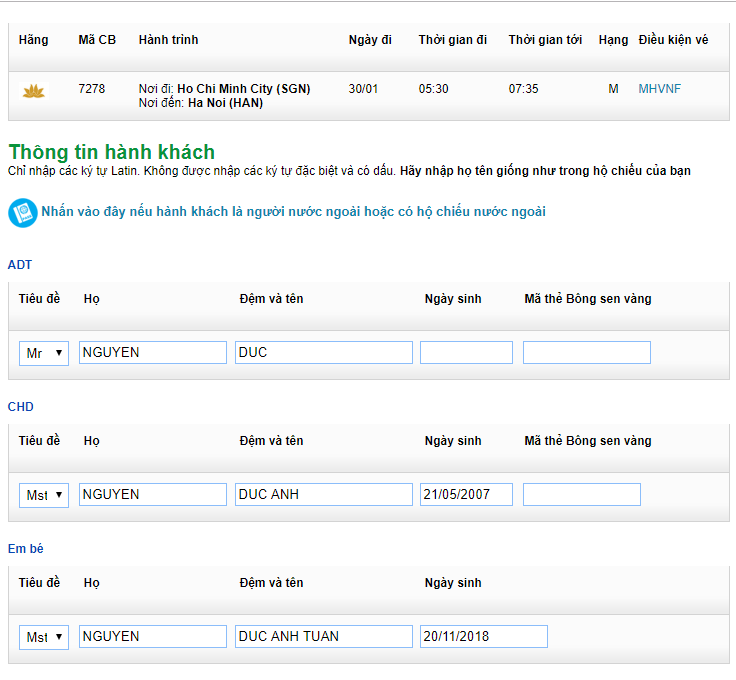Click the Mã CB column header
This screenshot has height=680, width=736.
[97, 40]
